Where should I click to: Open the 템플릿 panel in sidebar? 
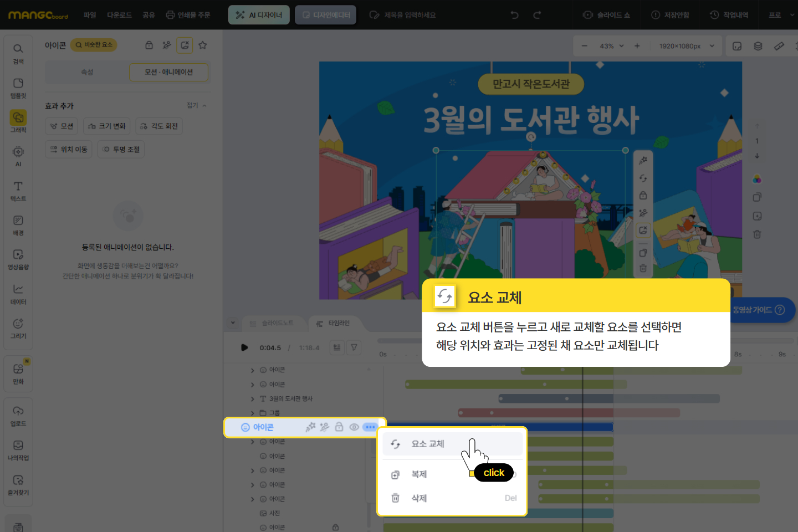pyautogui.click(x=18, y=87)
